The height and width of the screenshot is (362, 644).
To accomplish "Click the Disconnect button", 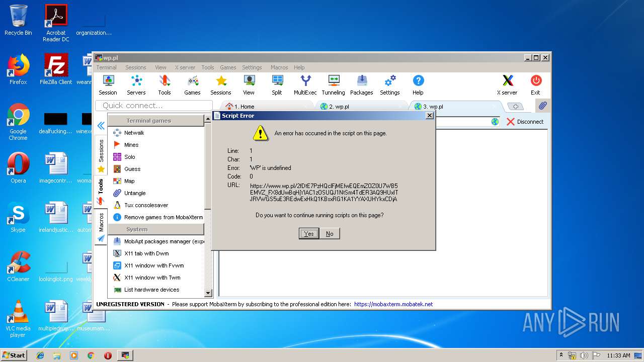I will (x=525, y=122).
